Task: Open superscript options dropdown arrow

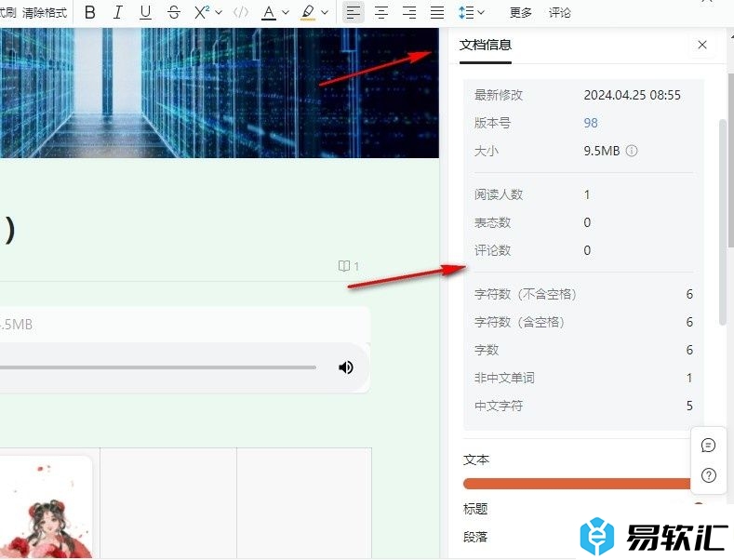Action: pos(218,13)
